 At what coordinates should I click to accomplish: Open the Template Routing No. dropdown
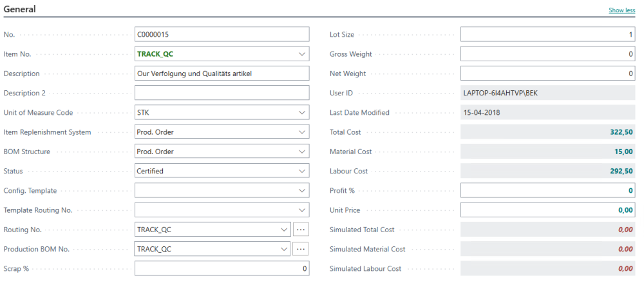coord(302,210)
